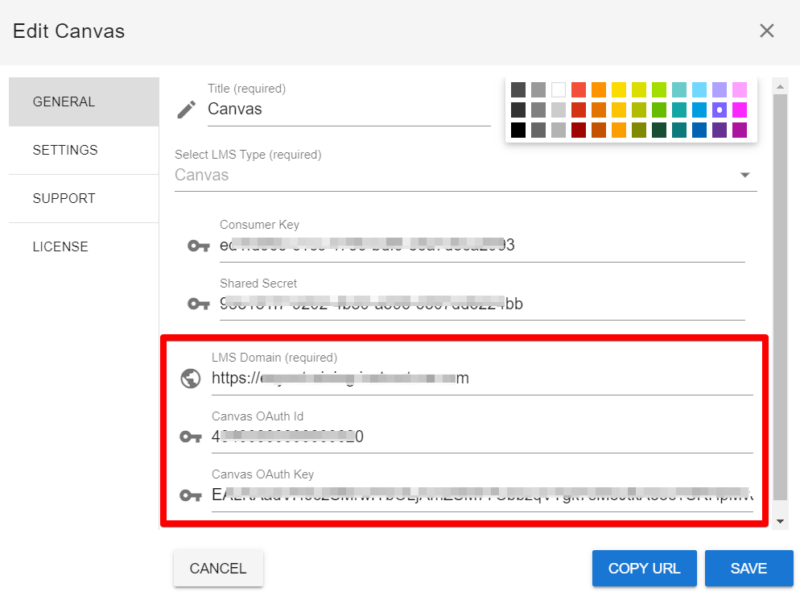This screenshot has width=800, height=592.
Task: Click the key icon beside Canvas OAuth Key
Action: (190, 495)
